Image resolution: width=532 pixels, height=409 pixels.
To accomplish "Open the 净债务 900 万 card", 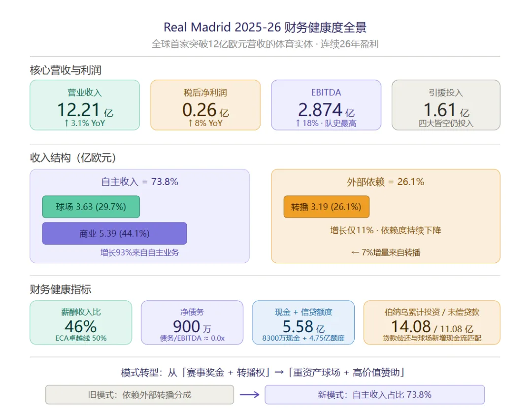I will coord(192,322).
